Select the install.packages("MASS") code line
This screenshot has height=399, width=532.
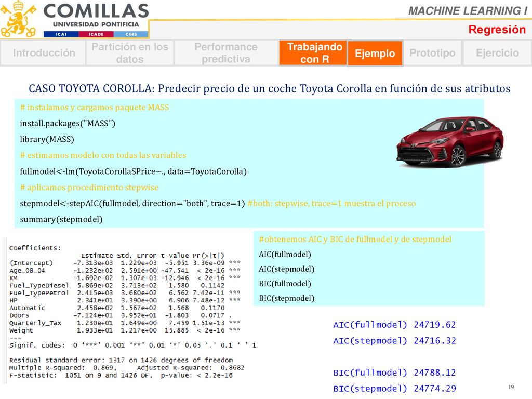(x=68, y=123)
